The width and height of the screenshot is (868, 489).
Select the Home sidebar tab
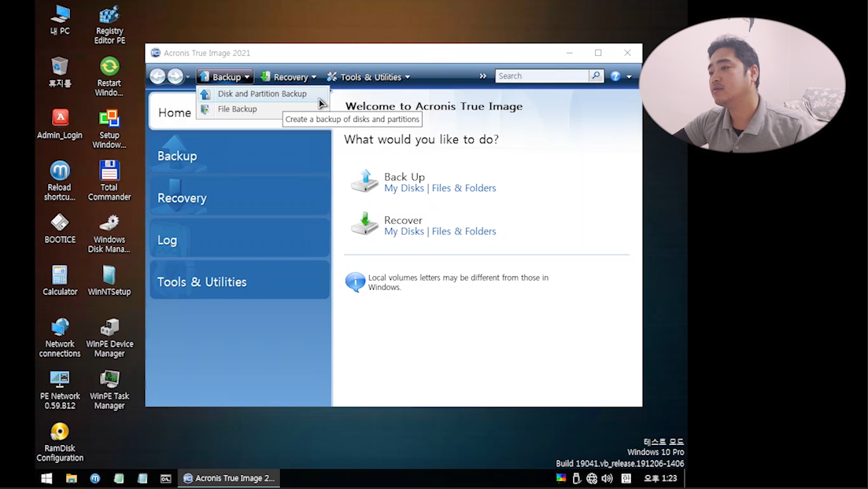[175, 112]
